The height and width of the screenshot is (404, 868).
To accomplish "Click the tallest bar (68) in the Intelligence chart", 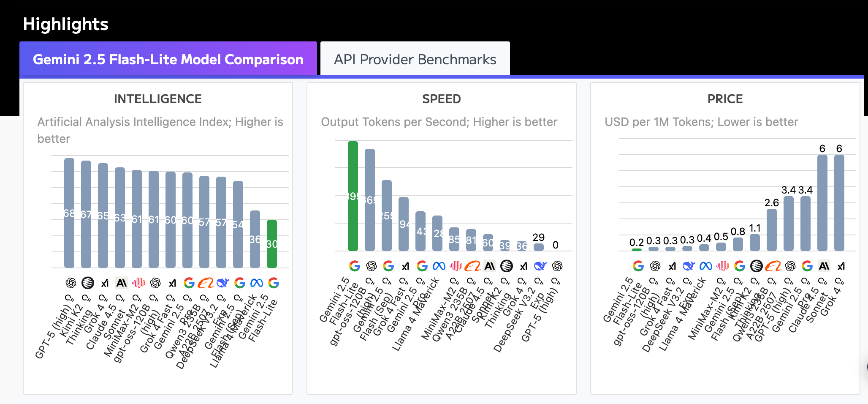I will (x=69, y=213).
